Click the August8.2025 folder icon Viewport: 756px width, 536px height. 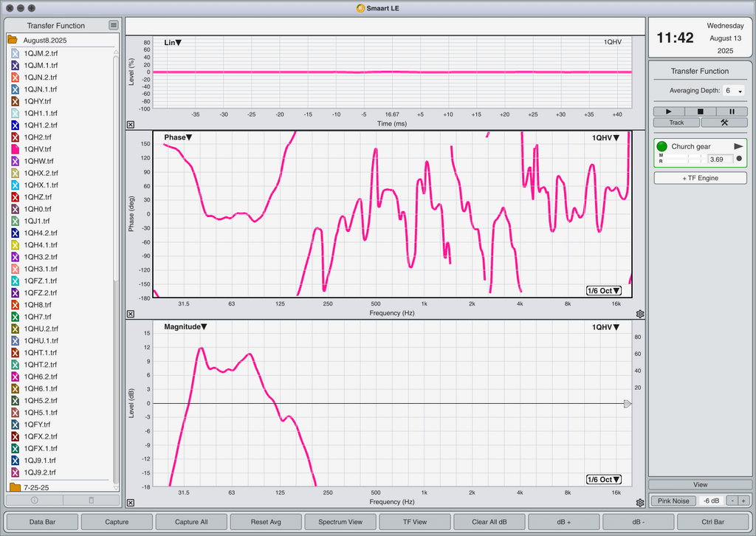coord(13,40)
